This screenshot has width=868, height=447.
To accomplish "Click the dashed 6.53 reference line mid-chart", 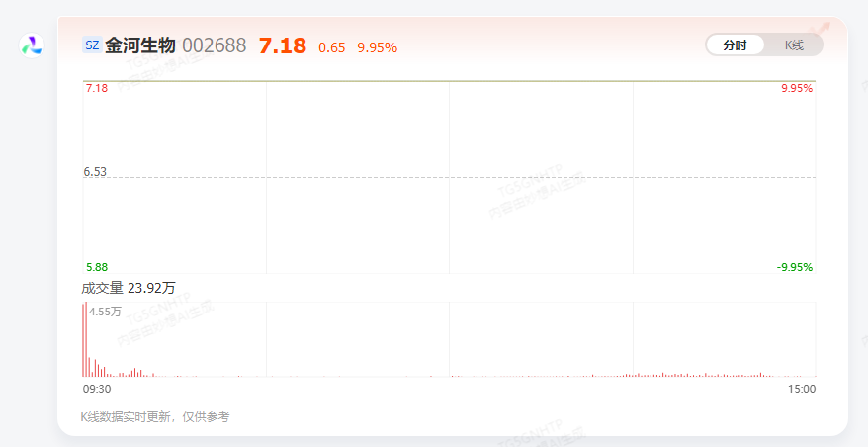I will (x=449, y=178).
